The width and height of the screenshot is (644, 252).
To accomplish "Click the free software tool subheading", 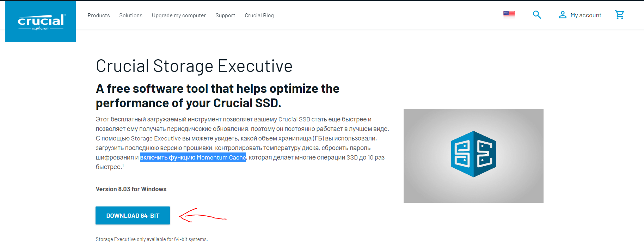I will [217, 96].
